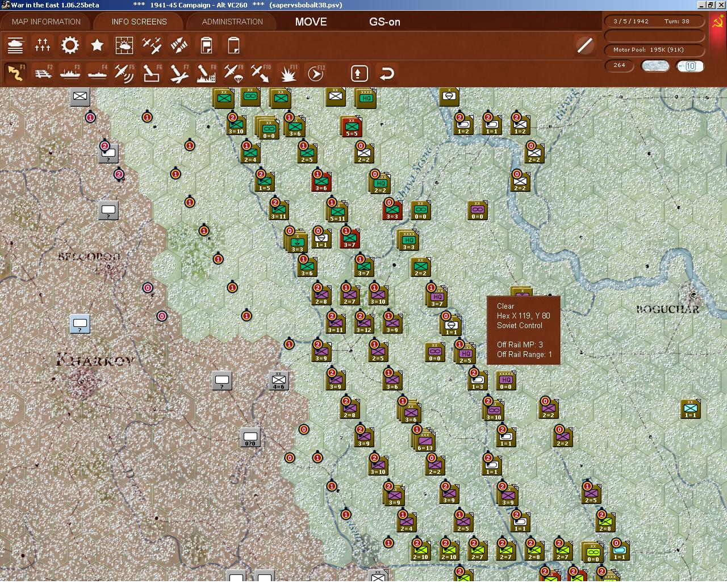
Task: Select the green 5=11 unit counter
Action: [x=337, y=211]
